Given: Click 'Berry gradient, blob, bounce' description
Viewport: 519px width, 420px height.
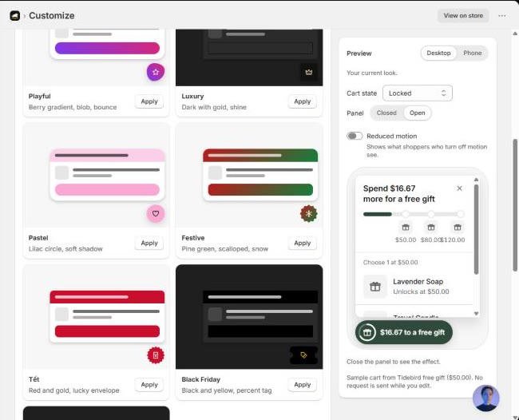Looking at the screenshot, I should (73, 107).
